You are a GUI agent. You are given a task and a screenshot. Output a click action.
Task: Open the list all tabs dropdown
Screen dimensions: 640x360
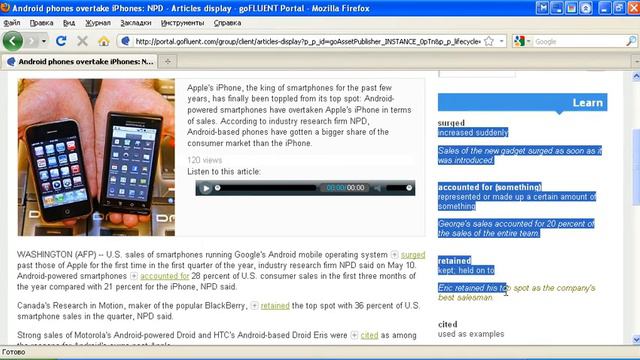click(636, 62)
